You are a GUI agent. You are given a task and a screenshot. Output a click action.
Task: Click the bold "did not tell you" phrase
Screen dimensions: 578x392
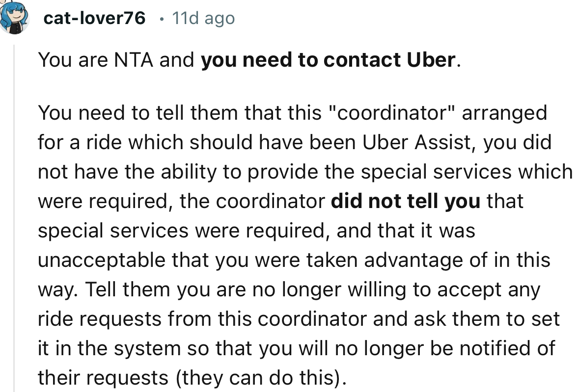[x=406, y=201]
